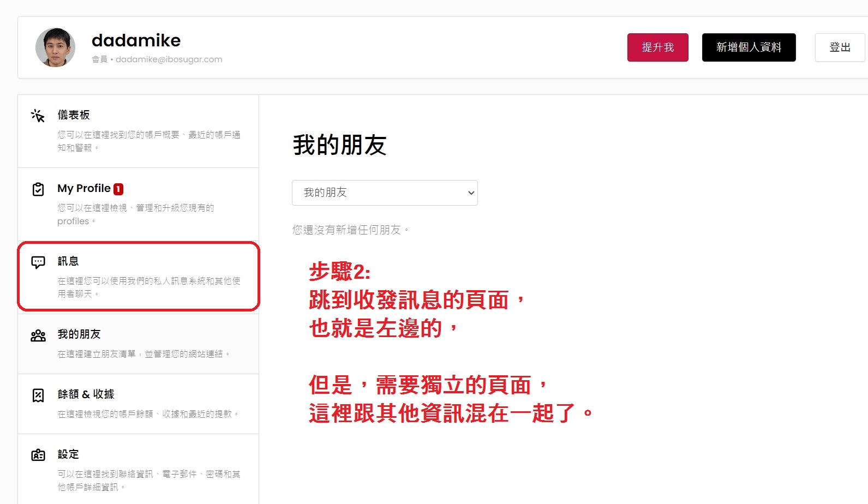Click the dadamike@ibosugar.com email text
The height and width of the screenshot is (504, 868).
point(169,59)
